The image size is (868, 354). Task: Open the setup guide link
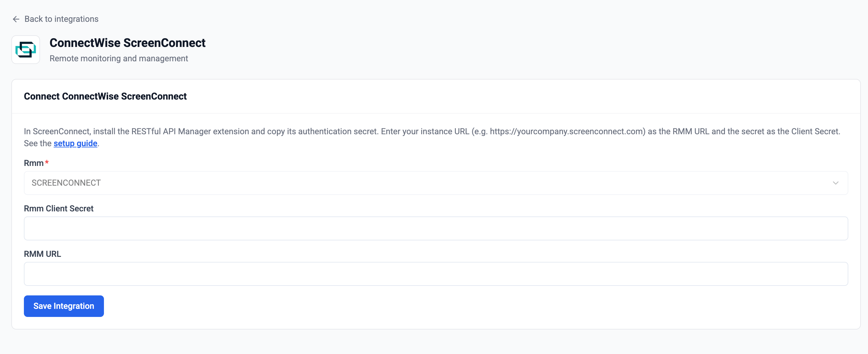(x=76, y=143)
